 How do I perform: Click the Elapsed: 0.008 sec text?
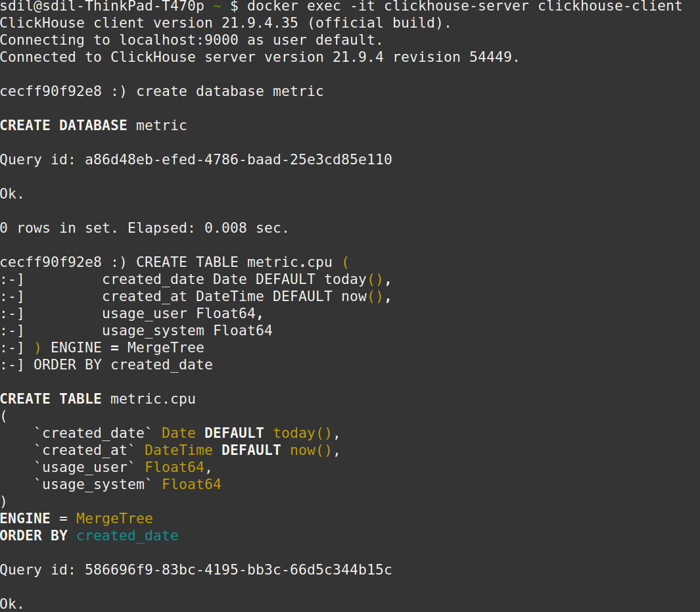(x=208, y=227)
